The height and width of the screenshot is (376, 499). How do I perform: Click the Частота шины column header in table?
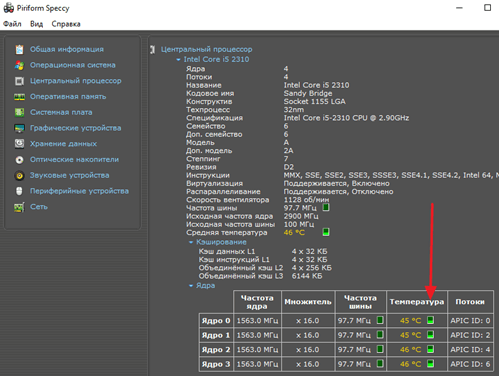coord(360,302)
